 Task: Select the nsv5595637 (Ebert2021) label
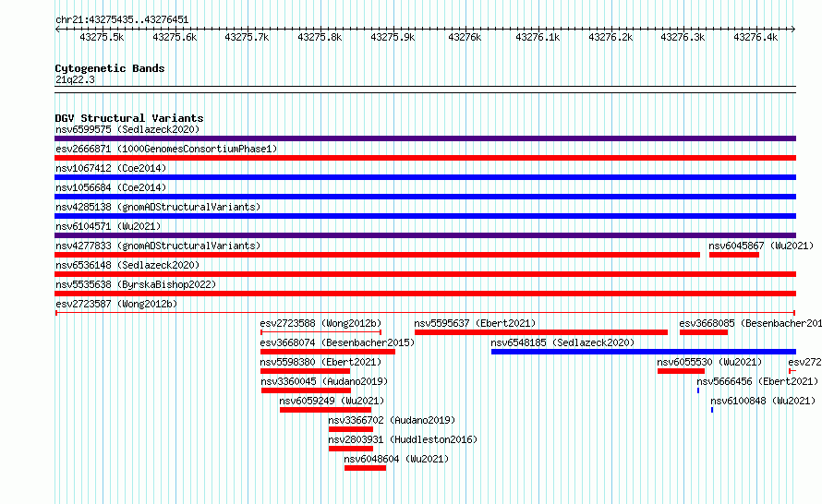(x=475, y=323)
